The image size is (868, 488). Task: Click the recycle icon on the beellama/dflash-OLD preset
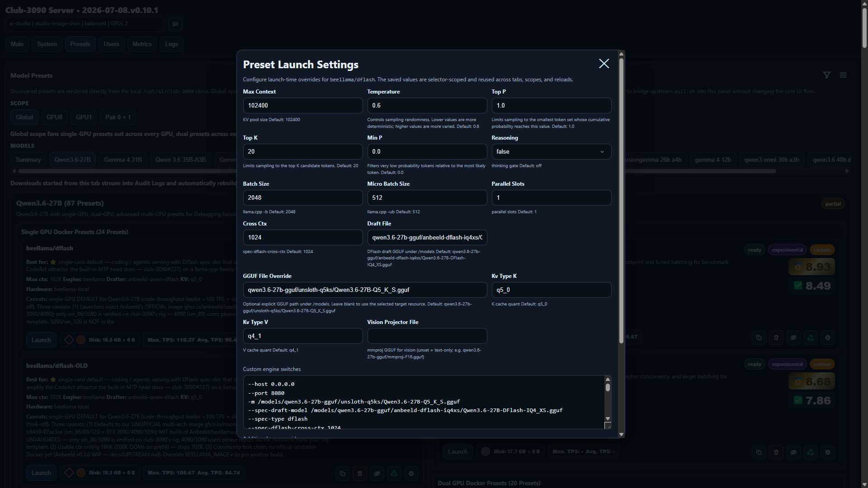tap(394, 473)
